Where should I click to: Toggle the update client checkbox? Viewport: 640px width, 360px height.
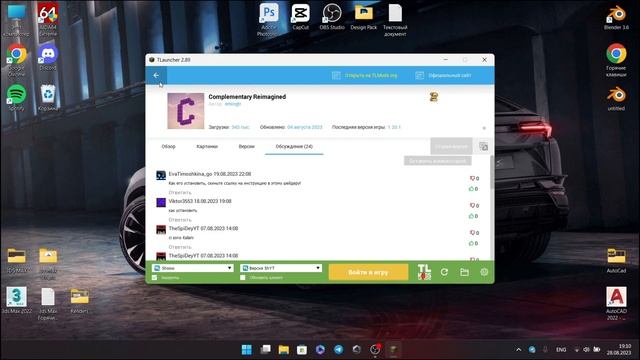coord(243,278)
